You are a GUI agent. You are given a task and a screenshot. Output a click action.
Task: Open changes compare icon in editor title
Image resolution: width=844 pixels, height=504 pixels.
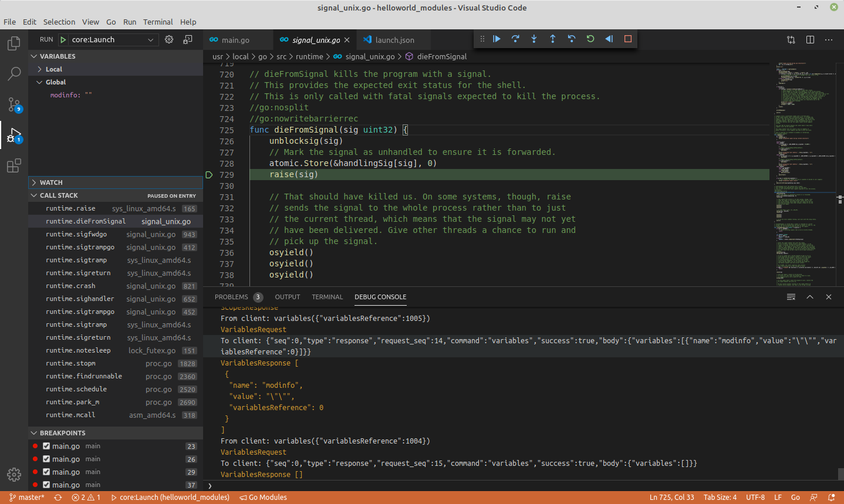tap(791, 40)
